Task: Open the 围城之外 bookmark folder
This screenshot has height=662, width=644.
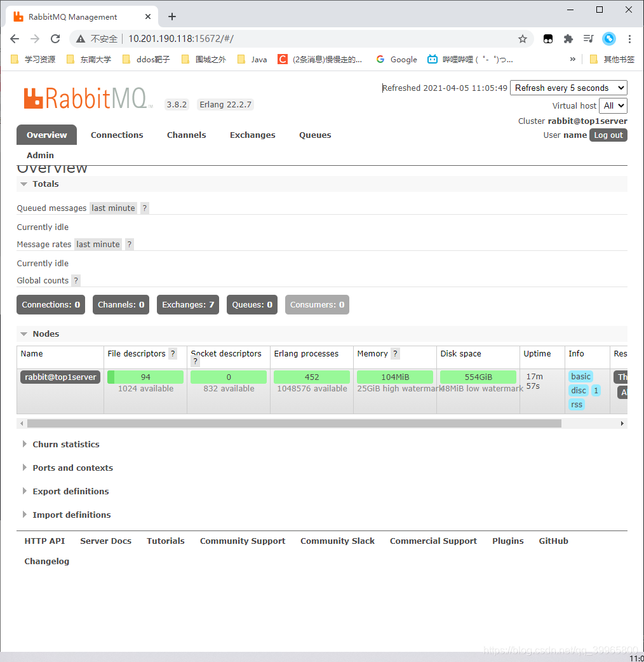Action: 204,60
